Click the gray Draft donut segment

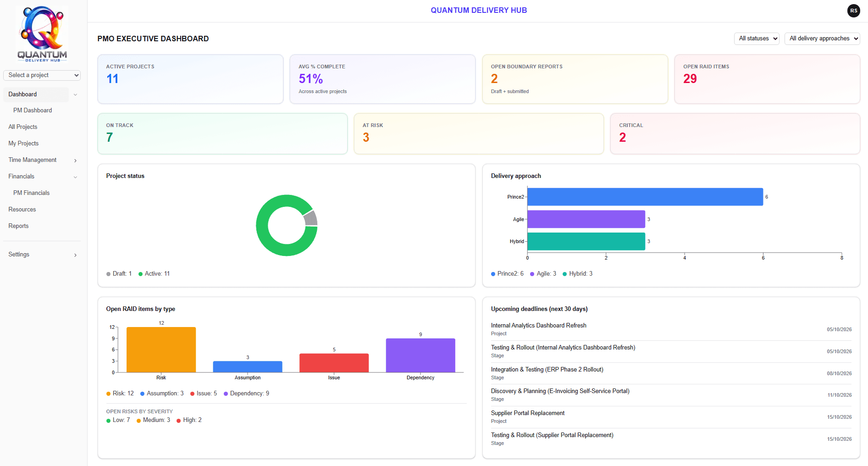(310, 218)
